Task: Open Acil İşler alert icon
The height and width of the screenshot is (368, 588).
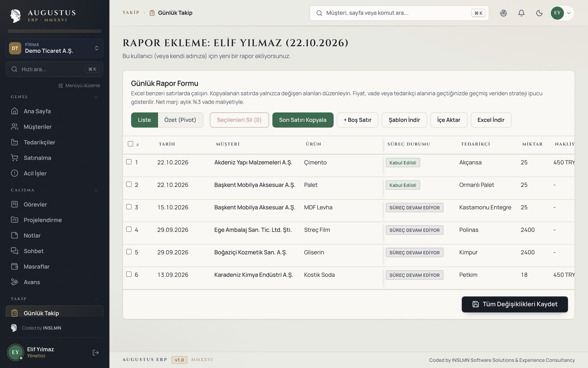Action: [14, 173]
